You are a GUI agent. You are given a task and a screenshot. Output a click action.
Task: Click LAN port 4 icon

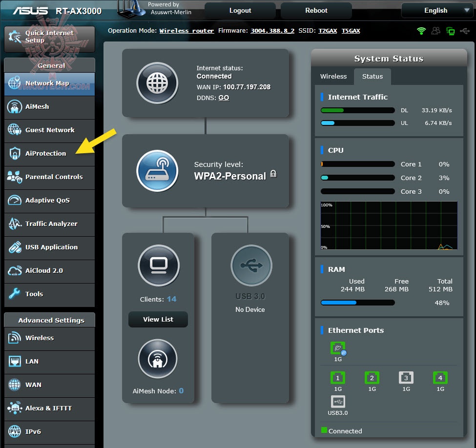click(x=440, y=378)
